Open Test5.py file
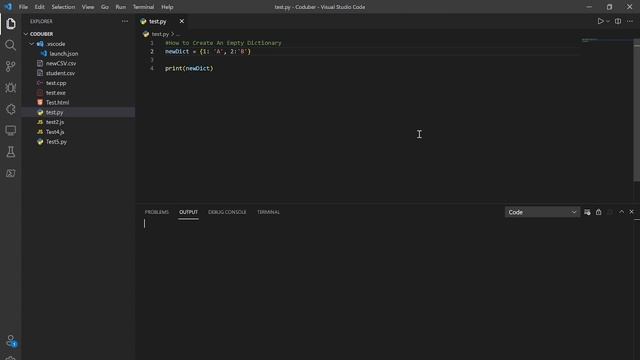Viewport: 640px width, 360px height. pos(56,142)
